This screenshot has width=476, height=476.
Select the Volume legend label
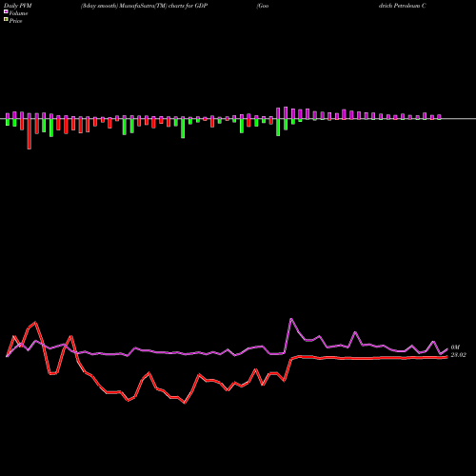pyautogui.click(x=18, y=13)
